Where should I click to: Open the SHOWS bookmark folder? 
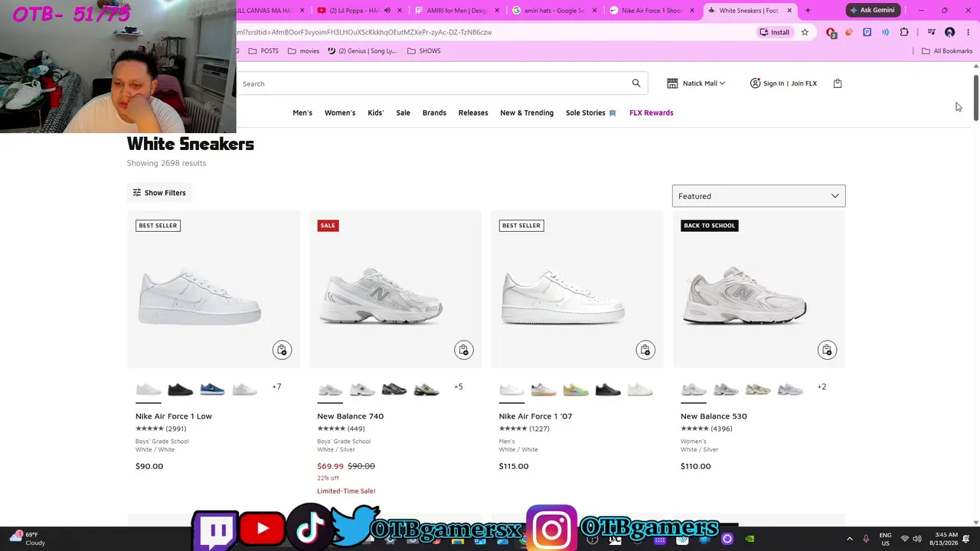pos(424,51)
